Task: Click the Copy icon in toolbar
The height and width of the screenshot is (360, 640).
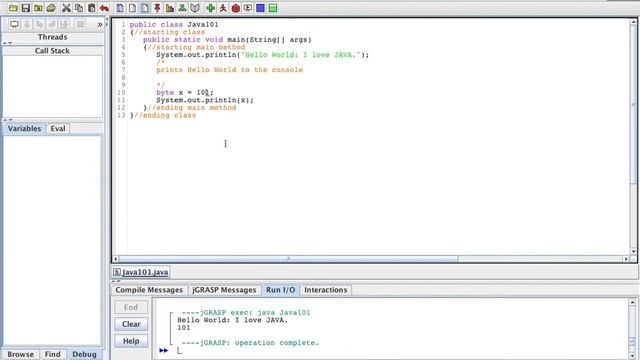Action: (x=79, y=8)
